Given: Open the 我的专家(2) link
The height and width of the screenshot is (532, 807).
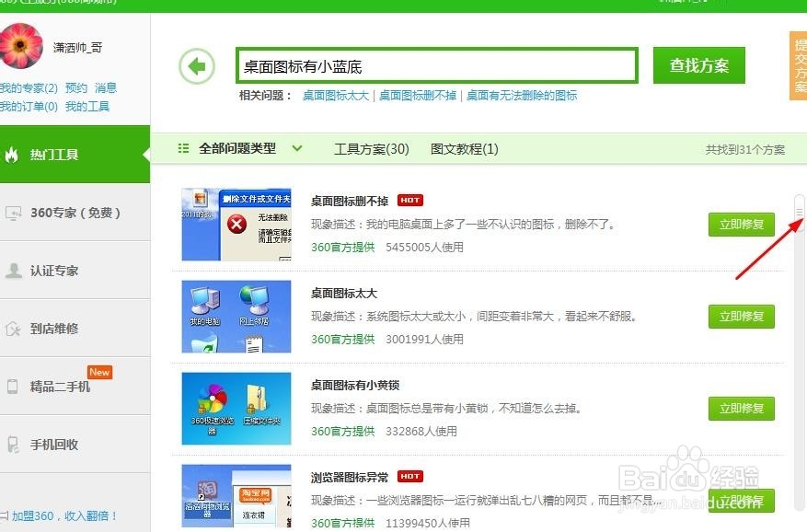Looking at the screenshot, I should pyautogui.click(x=29, y=88).
